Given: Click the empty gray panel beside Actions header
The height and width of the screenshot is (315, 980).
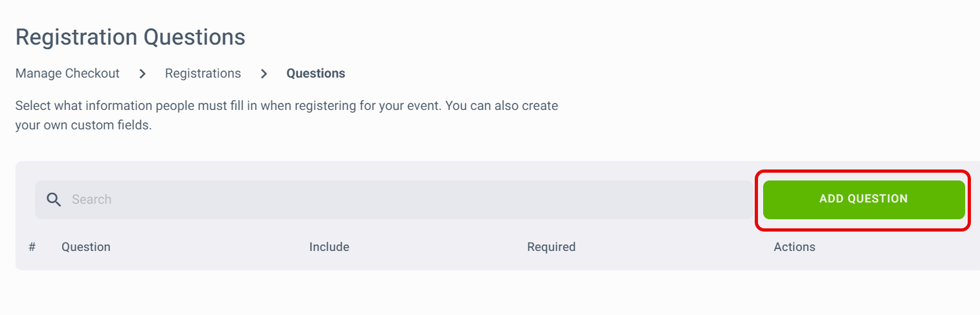Looking at the screenshot, I should tap(900, 247).
